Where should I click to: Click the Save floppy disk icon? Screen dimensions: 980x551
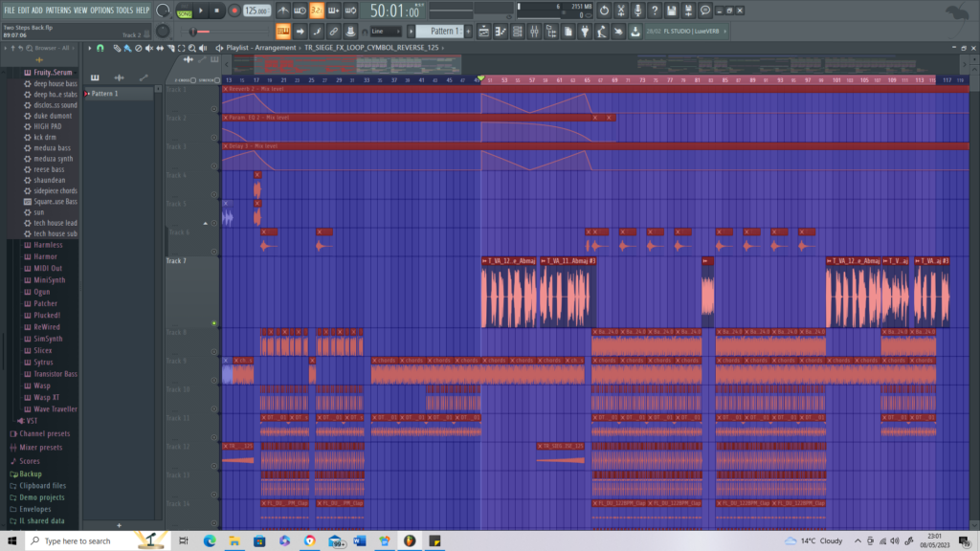point(671,11)
